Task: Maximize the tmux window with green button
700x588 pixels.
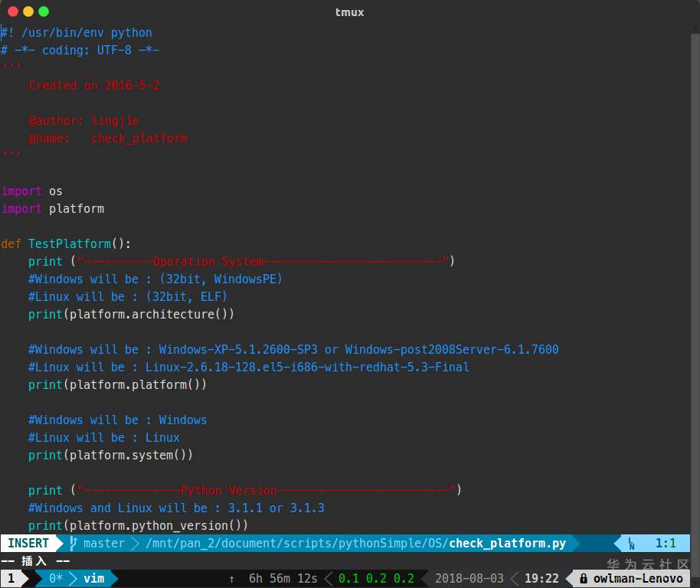Action: [44, 11]
